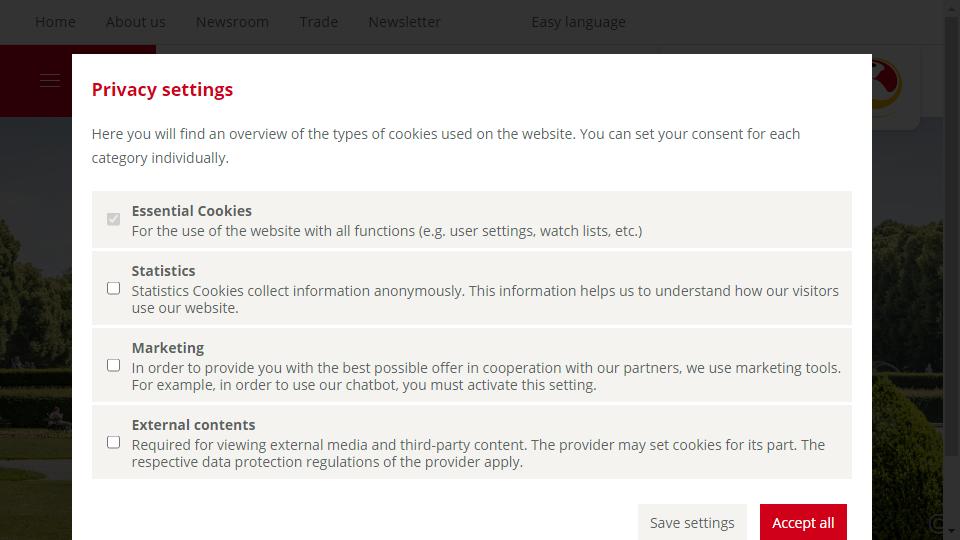Screen dimensions: 960x540
Task: Accept all cookies
Action: [x=803, y=523]
